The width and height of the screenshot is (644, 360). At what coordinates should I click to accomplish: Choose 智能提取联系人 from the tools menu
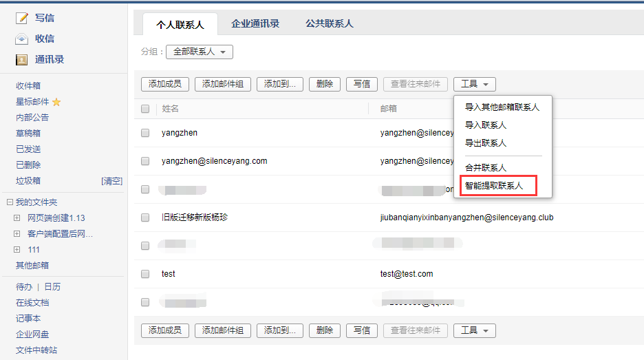click(494, 186)
